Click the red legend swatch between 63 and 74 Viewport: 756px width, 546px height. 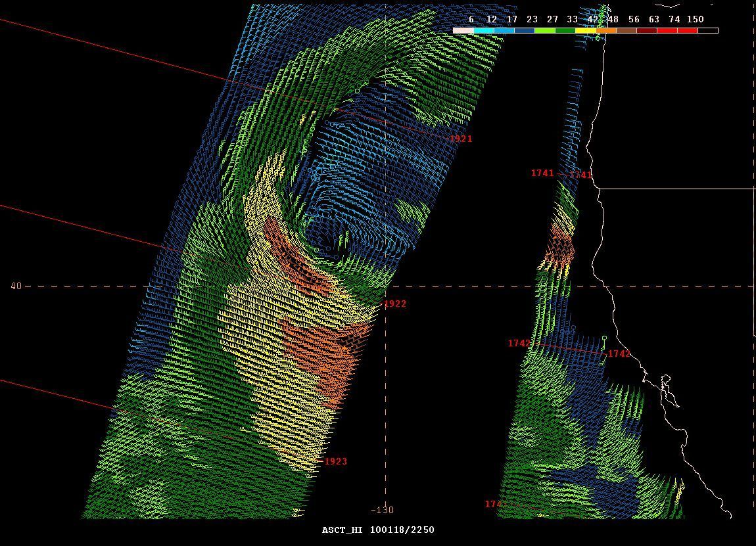pos(667,30)
